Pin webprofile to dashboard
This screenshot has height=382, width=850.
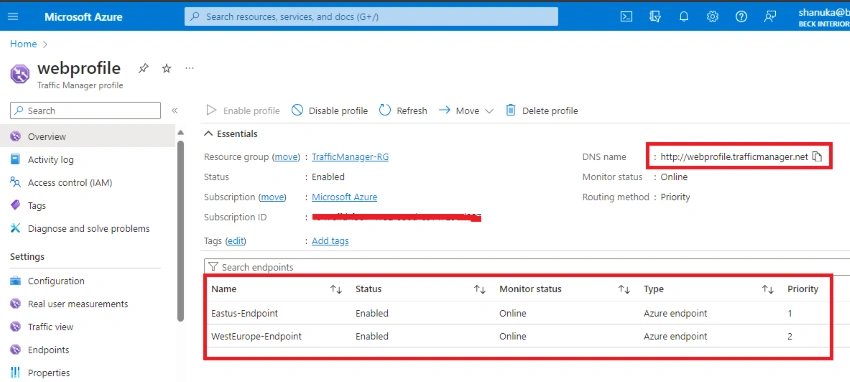point(143,68)
